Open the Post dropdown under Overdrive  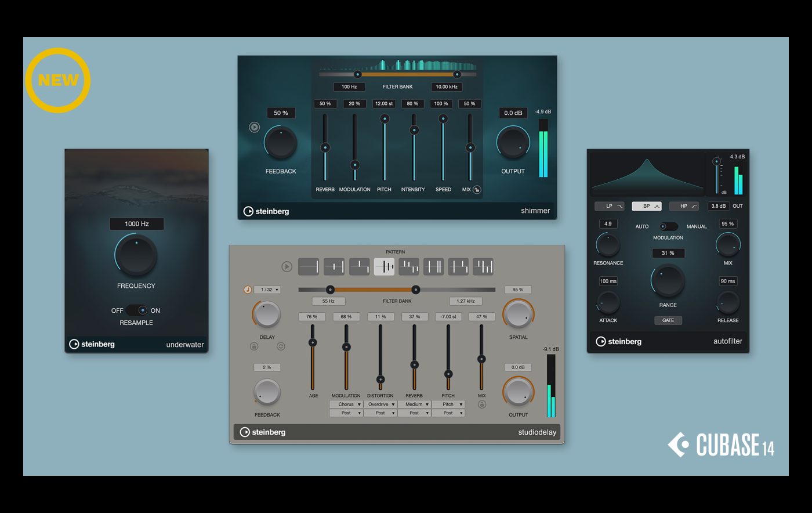pos(380,413)
